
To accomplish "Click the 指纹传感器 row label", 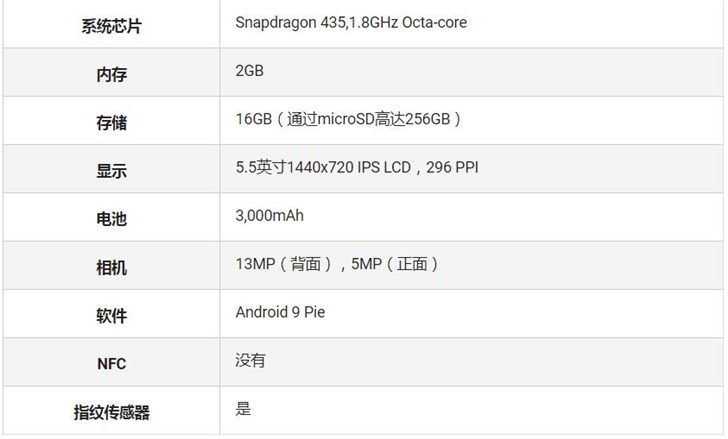I will 111,412.
